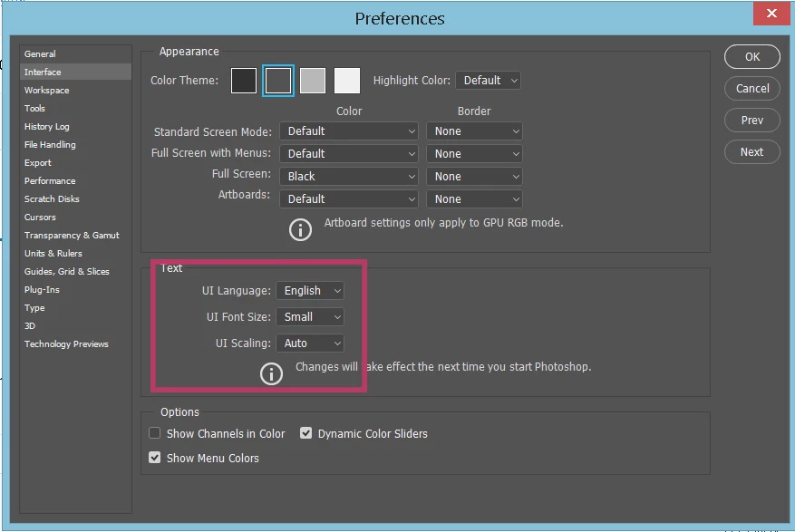The height and width of the screenshot is (532, 795).
Task: Open Type preferences category
Action: point(75,308)
